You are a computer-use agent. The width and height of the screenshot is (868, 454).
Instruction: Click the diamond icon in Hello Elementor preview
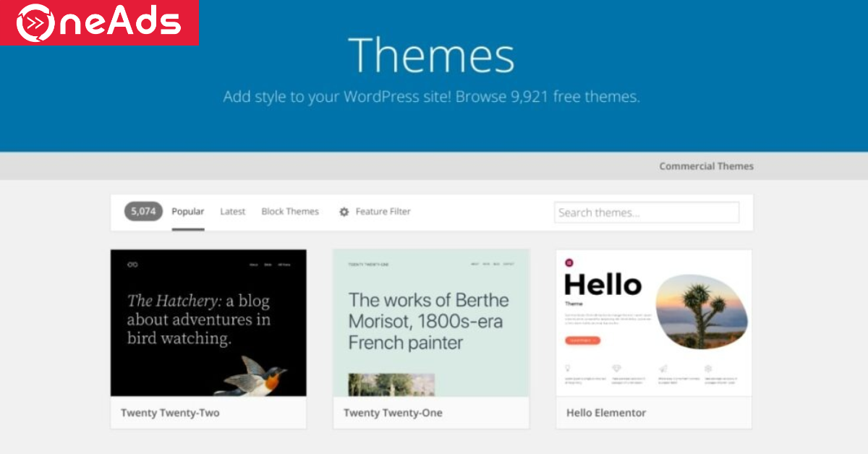tap(616, 368)
